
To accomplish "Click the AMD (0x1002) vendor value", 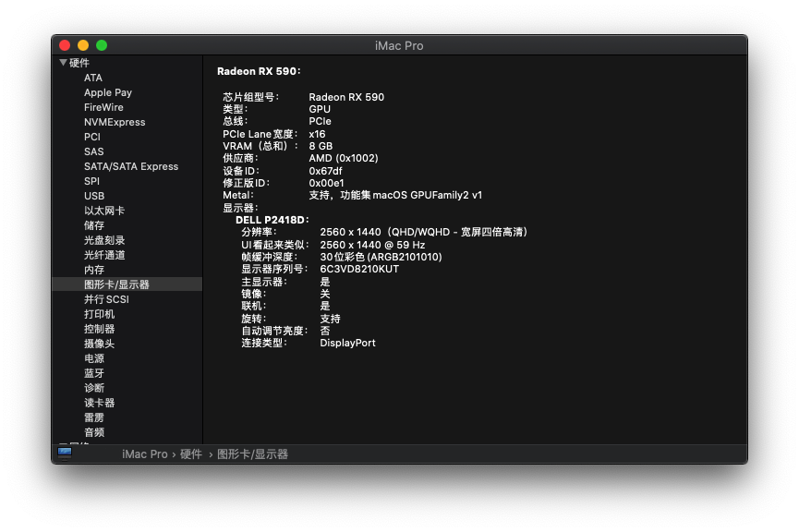I will click(344, 159).
